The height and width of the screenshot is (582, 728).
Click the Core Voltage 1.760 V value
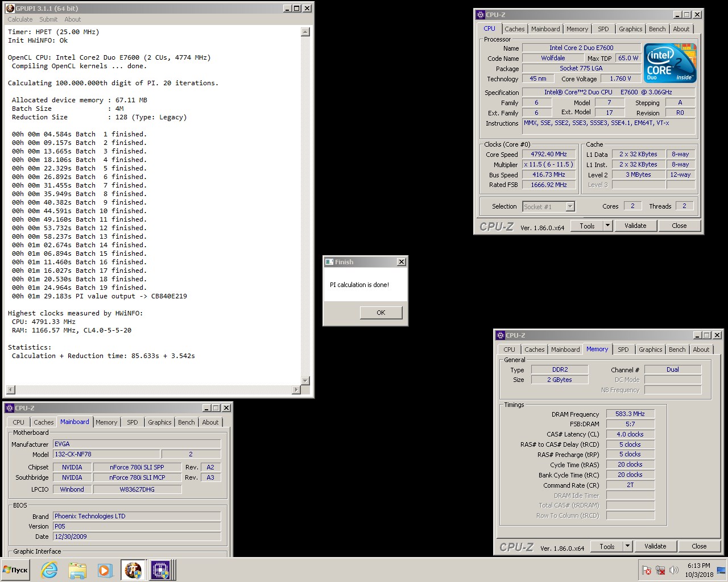pos(621,78)
